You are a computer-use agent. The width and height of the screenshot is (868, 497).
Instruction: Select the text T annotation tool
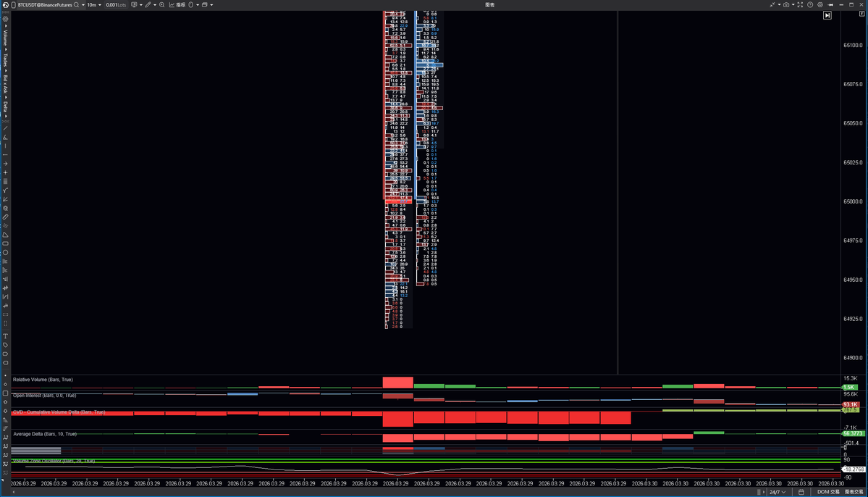click(x=6, y=336)
